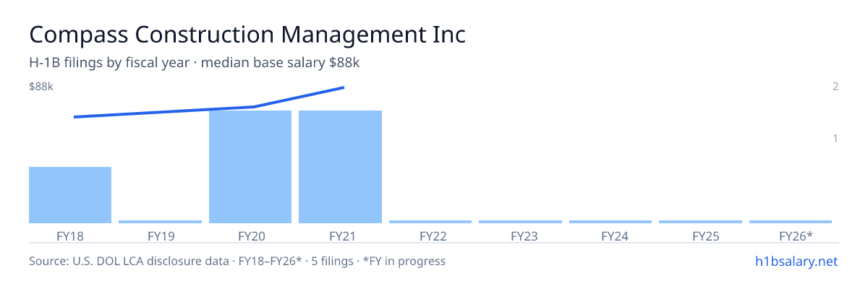Click the FY26* bar stub
The image size is (868, 289).
point(791,222)
